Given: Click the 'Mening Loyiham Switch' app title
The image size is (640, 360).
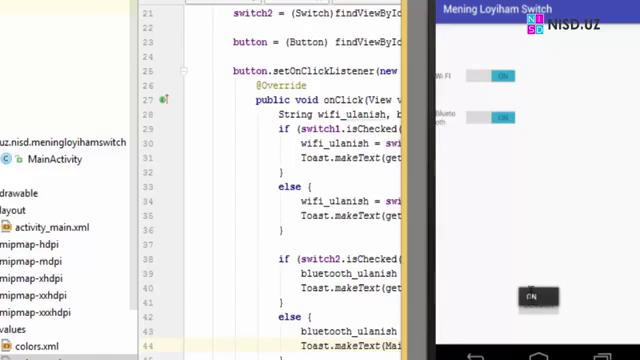Looking at the screenshot, I should (497, 9).
